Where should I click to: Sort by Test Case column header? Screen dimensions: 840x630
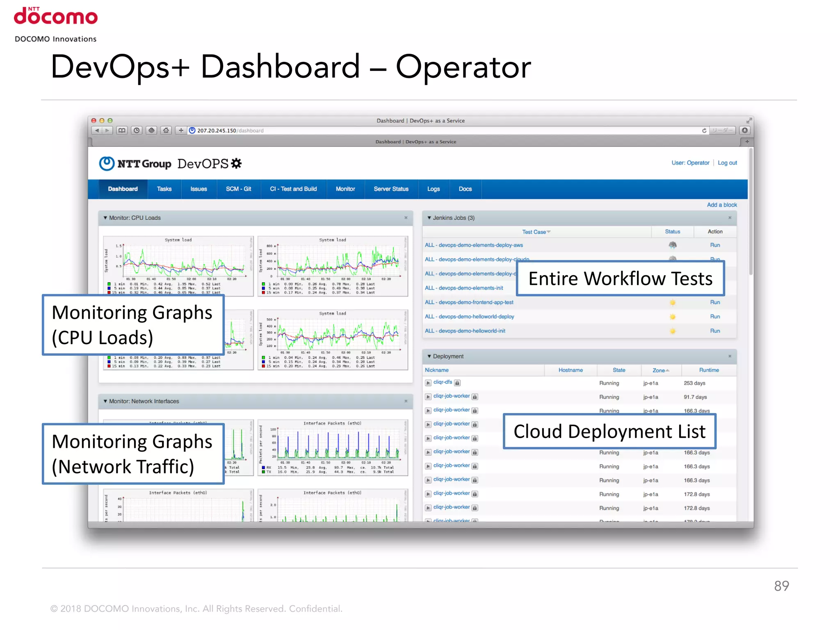tap(536, 232)
